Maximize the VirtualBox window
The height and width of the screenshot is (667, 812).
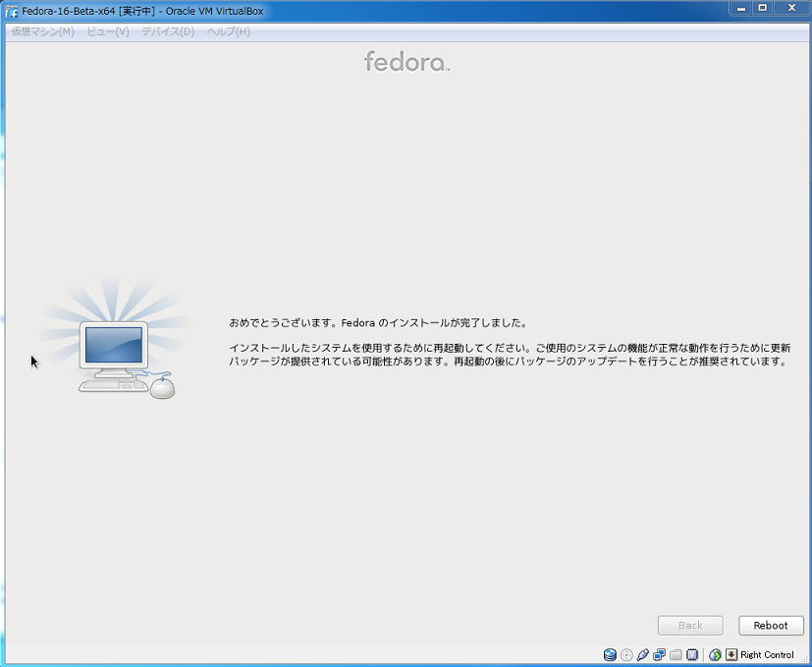(763, 9)
